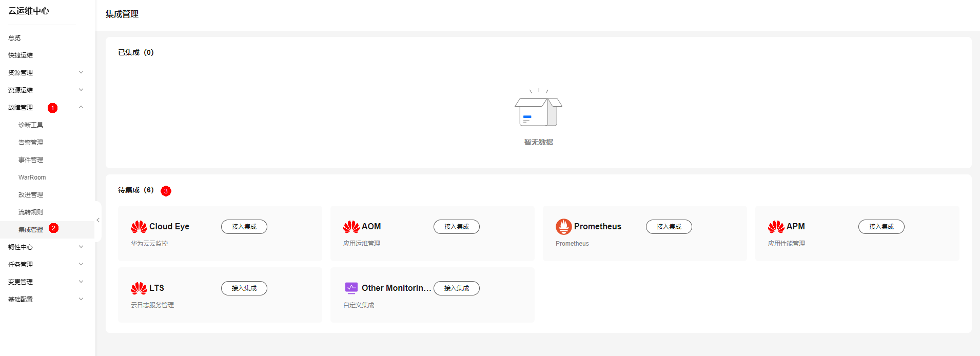Select the 告警管理 submenu item
Screen dimensions: 980x356
click(31, 143)
